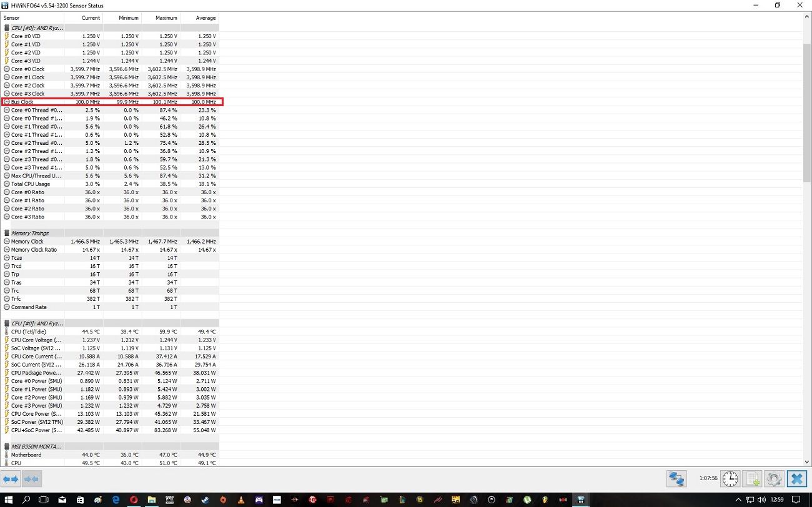Open the notification action center
This screenshot has height=507, width=812.
tap(795, 500)
